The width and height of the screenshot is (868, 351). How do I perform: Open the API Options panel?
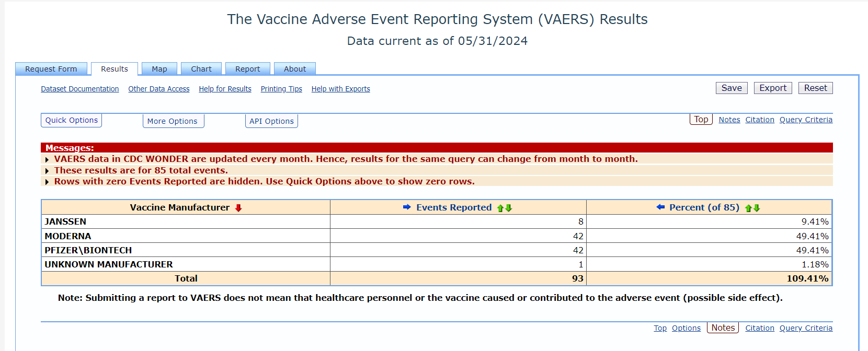click(x=271, y=121)
